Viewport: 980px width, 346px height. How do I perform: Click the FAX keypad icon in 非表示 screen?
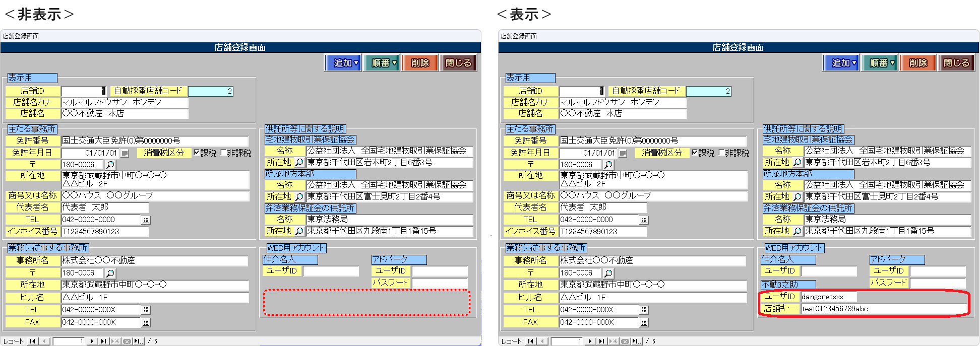(146, 322)
